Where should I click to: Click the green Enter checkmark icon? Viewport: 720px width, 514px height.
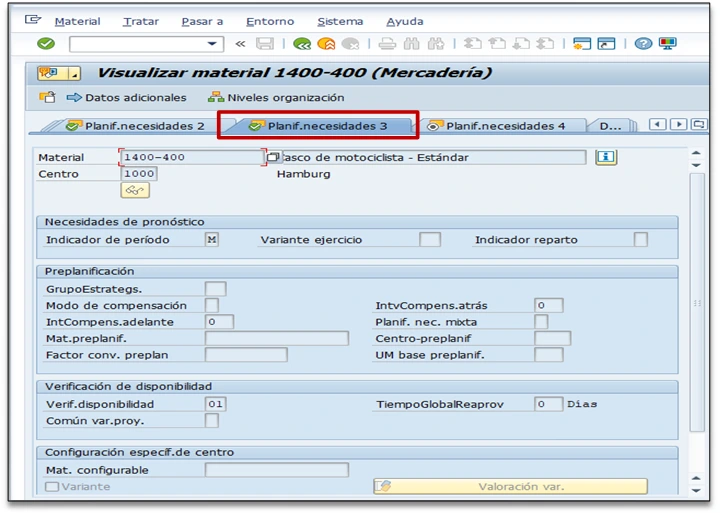(x=45, y=44)
